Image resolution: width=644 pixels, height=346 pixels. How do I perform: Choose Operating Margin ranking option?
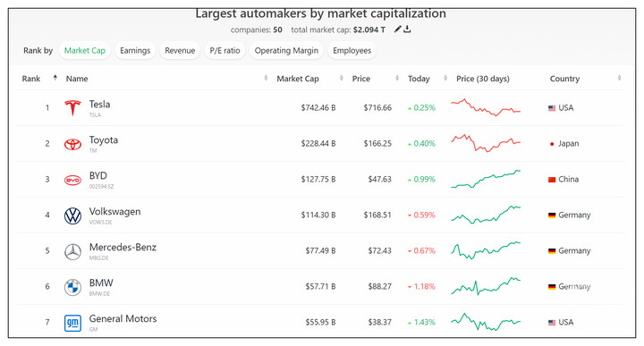(286, 50)
